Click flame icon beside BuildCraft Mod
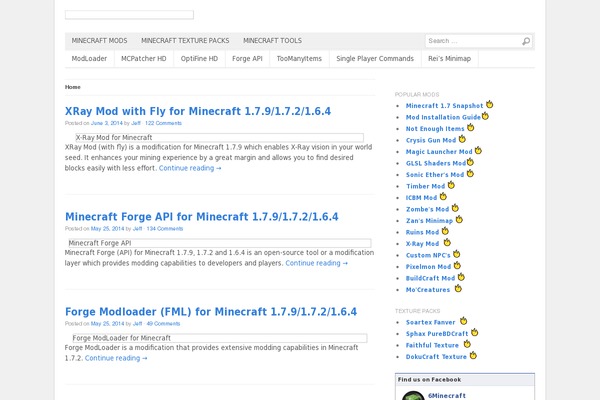 [461, 277]
